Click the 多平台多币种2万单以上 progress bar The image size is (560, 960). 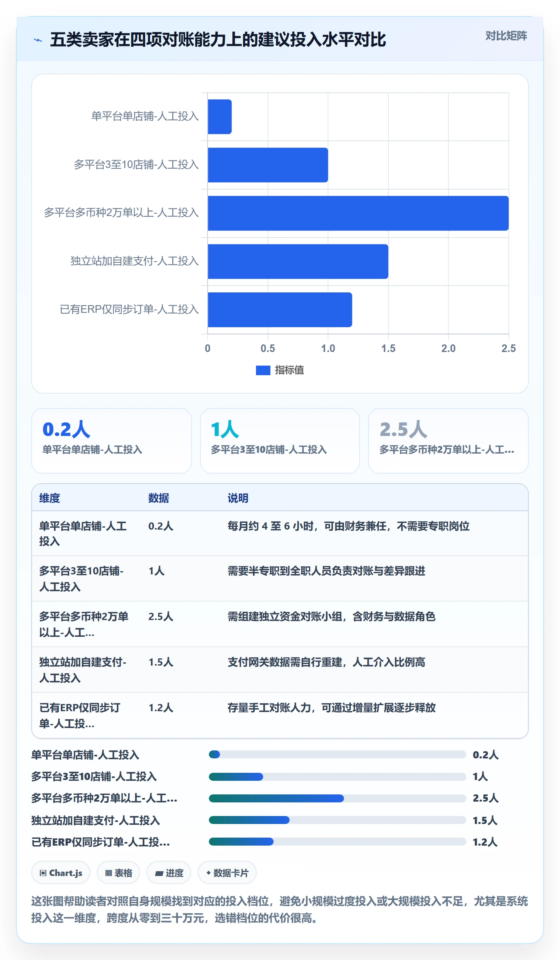338,798
